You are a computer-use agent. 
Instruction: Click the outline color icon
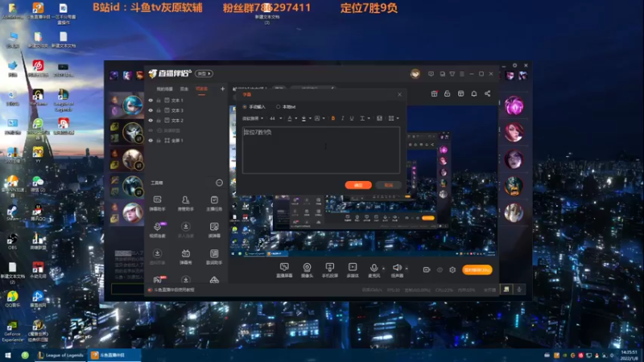point(304,118)
